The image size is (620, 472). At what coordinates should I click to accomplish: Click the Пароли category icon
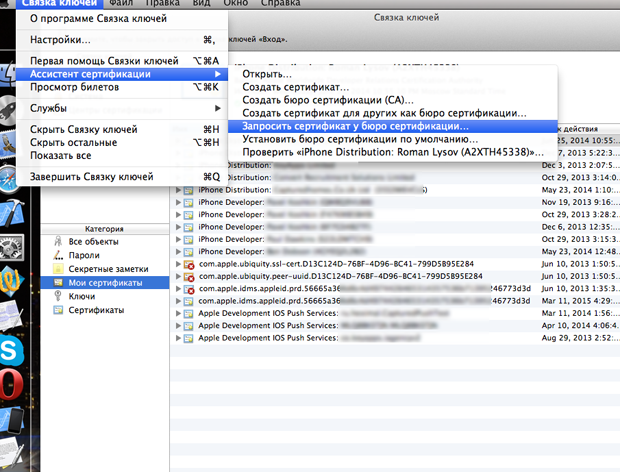point(58,255)
